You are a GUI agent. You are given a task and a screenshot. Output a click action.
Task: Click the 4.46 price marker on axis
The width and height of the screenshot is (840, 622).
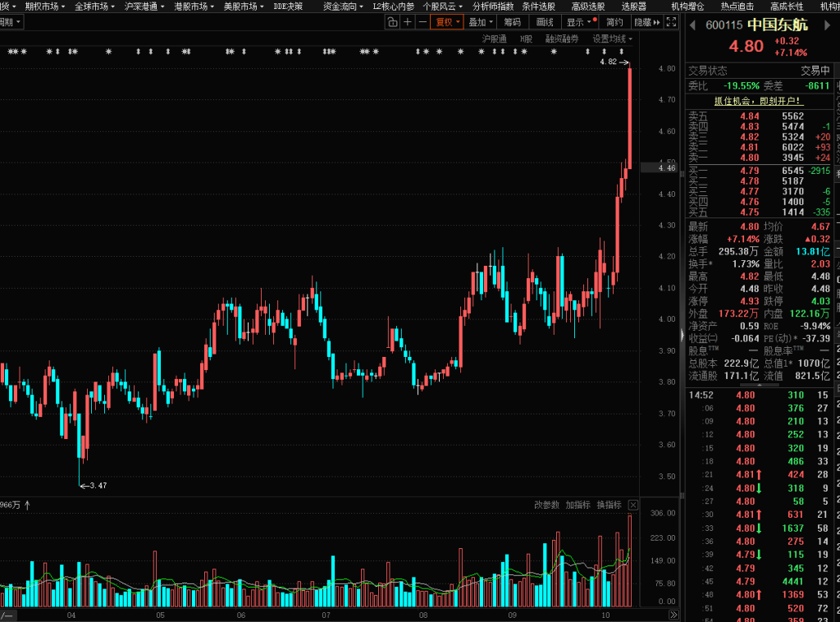(667, 167)
